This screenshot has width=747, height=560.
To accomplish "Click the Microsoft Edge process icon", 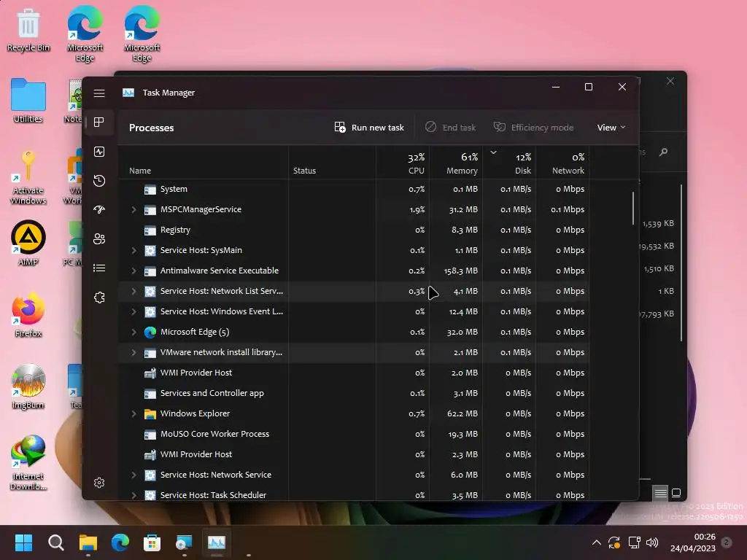I will pyautogui.click(x=150, y=332).
